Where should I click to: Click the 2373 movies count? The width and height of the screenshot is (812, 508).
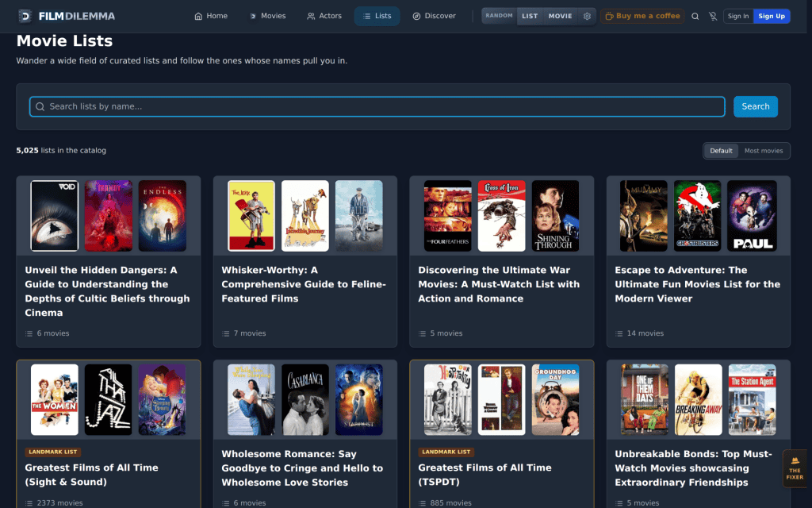pos(59,502)
